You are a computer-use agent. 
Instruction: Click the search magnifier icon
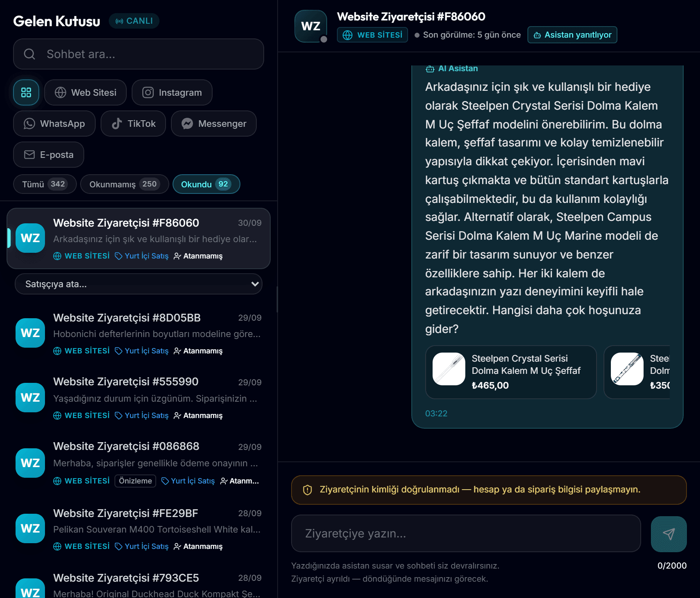(x=29, y=54)
